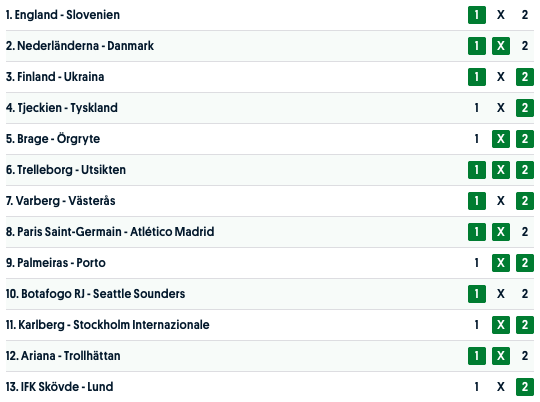
Task: Deselect 1 for Ariana - Trollhättan
Action: 477,356
